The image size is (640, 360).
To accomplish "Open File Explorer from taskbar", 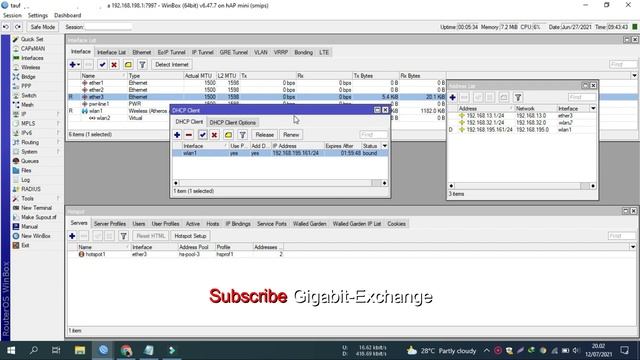I will point(80,350).
